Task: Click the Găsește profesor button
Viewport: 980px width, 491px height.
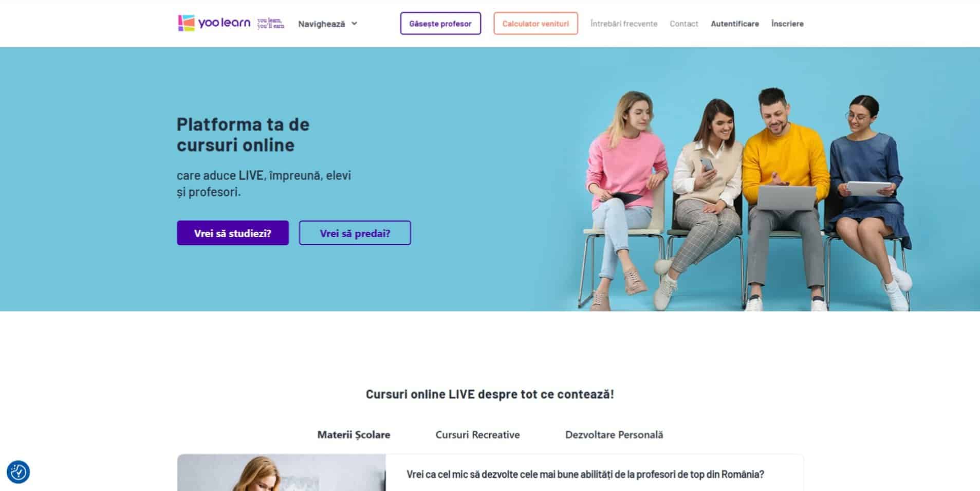Action: [440, 24]
